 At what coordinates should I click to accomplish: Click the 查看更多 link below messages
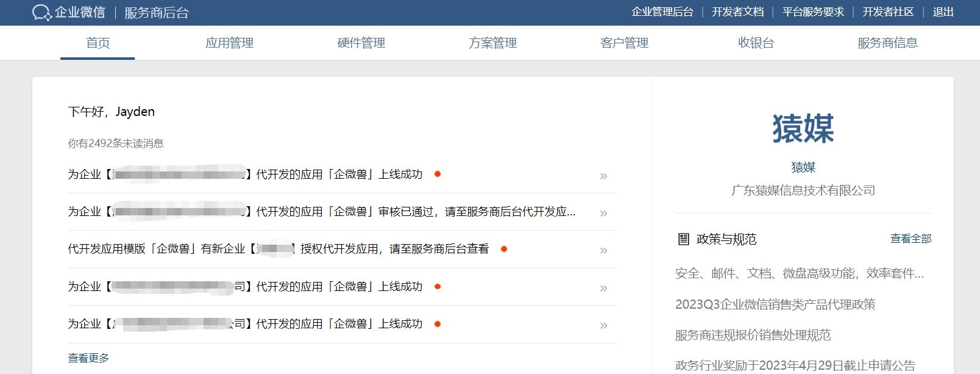tap(88, 358)
